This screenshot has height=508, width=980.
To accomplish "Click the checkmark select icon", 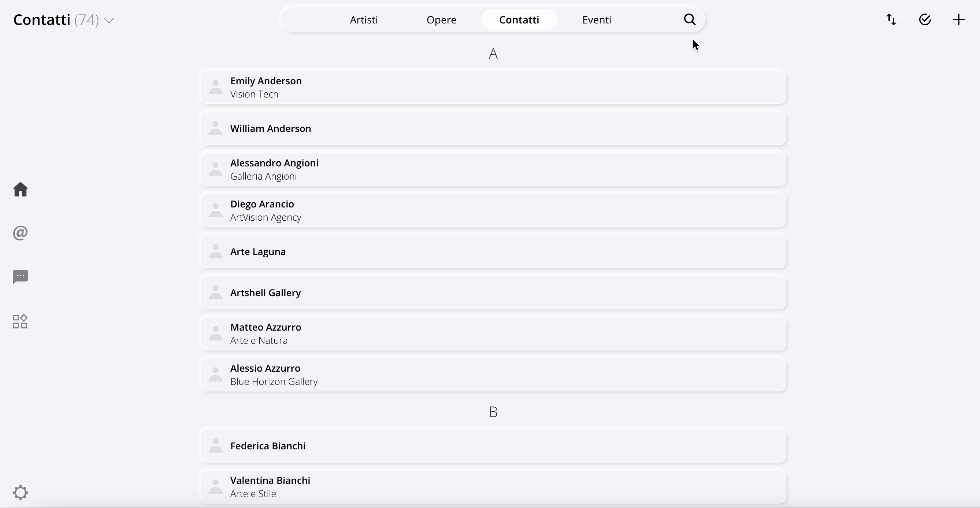I will point(925,19).
